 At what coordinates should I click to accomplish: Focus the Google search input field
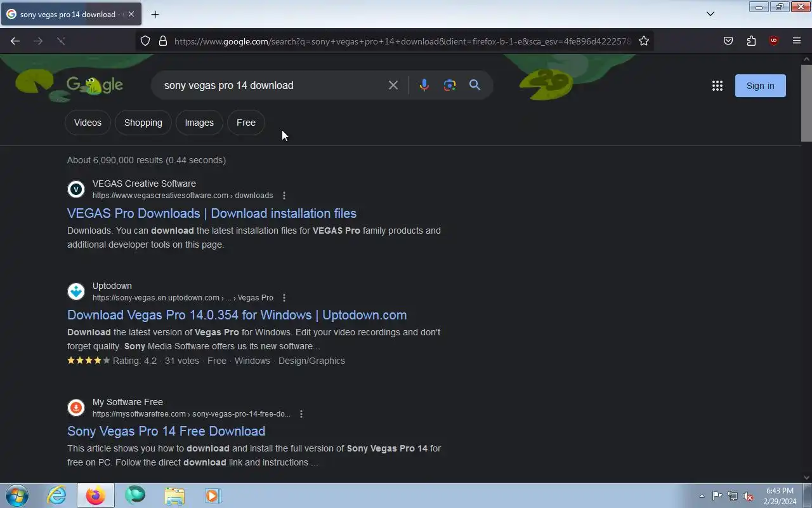273,85
